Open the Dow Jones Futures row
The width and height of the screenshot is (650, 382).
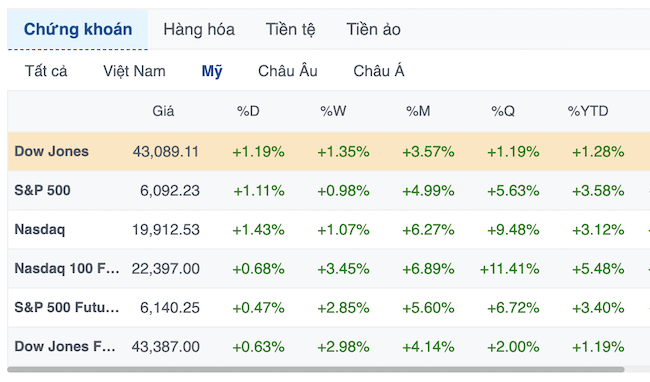[329, 346]
